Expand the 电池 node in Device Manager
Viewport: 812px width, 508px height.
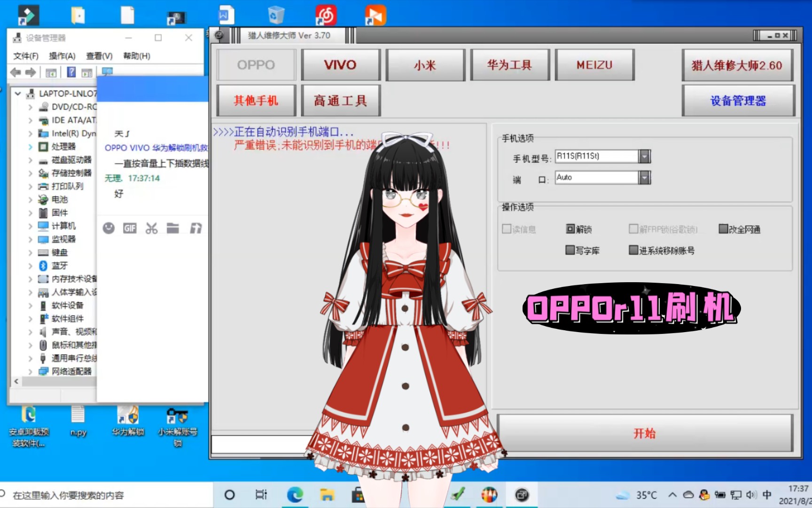pyautogui.click(x=30, y=199)
